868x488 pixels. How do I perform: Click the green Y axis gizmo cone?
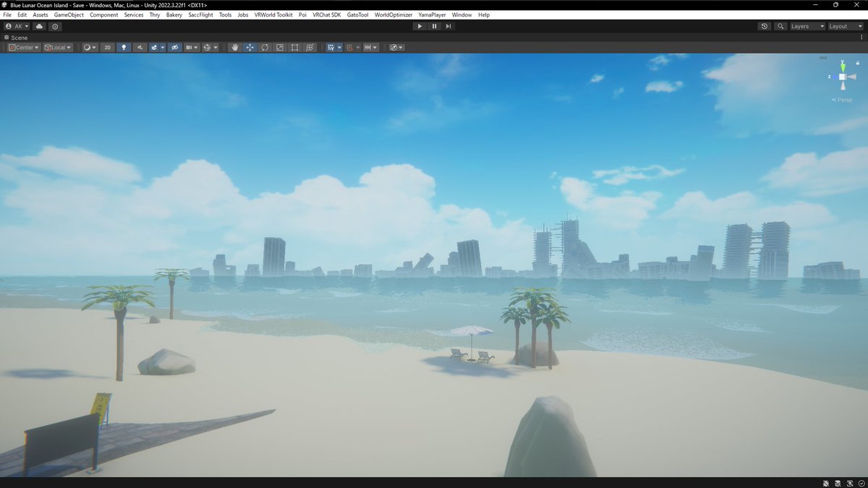(x=843, y=67)
